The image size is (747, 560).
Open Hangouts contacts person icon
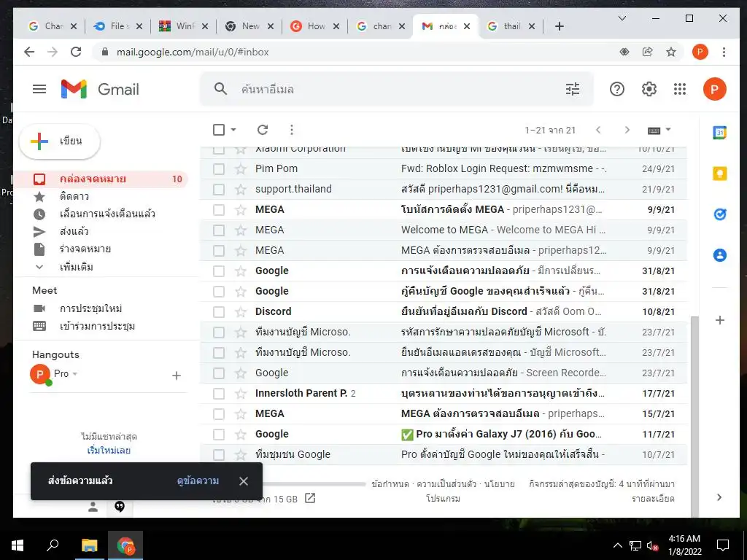coord(93,507)
